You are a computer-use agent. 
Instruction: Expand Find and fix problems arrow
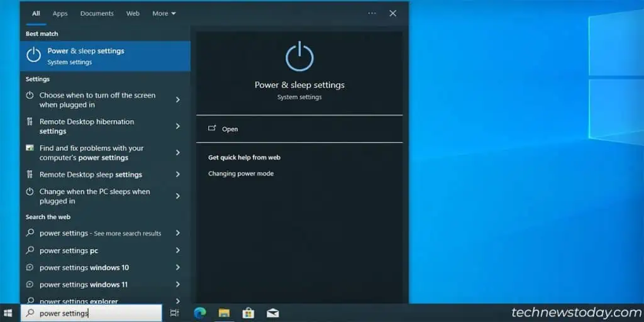pyautogui.click(x=178, y=152)
